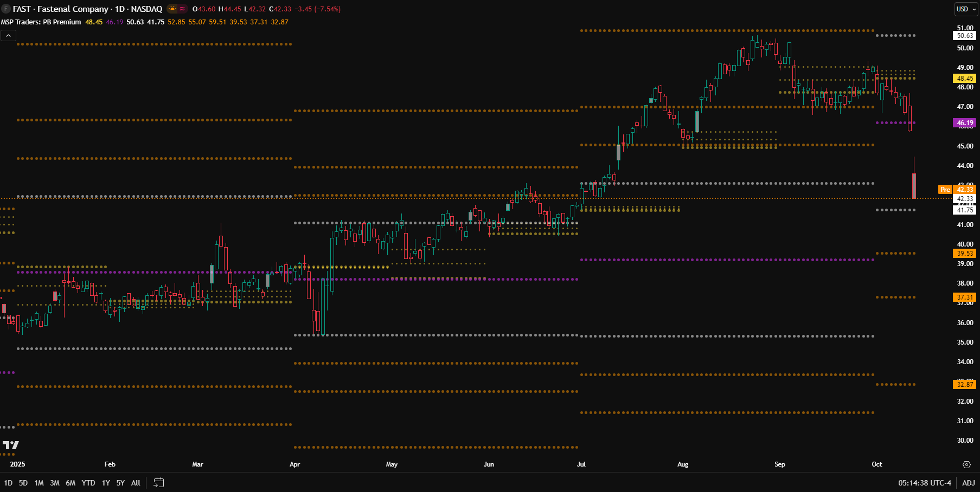Collapse the indicator legend with the chevron
980x492 pixels.
click(x=8, y=36)
